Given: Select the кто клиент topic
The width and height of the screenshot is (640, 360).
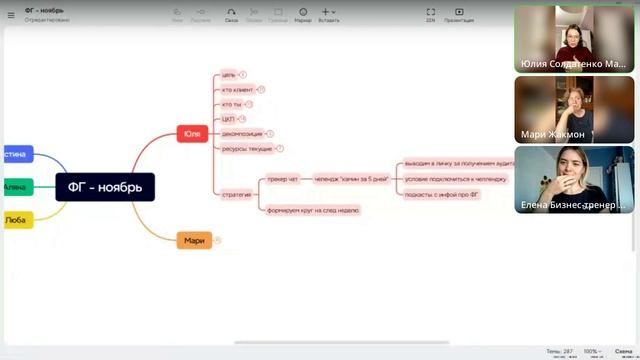Looking at the screenshot, I should pyautogui.click(x=238, y=90).
